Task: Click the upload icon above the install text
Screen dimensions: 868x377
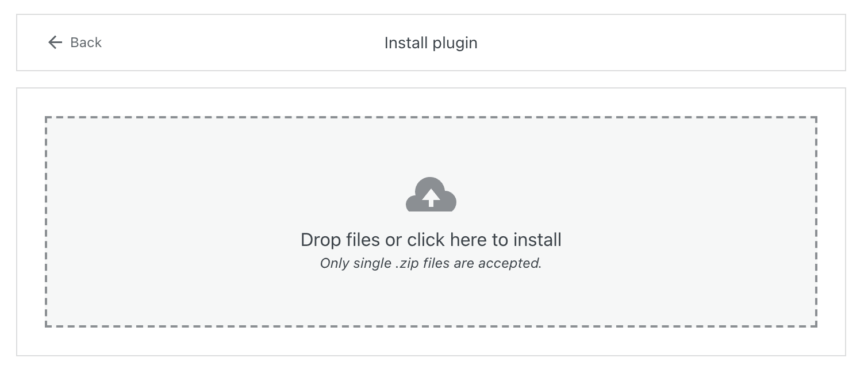Action: click(431, 195)
